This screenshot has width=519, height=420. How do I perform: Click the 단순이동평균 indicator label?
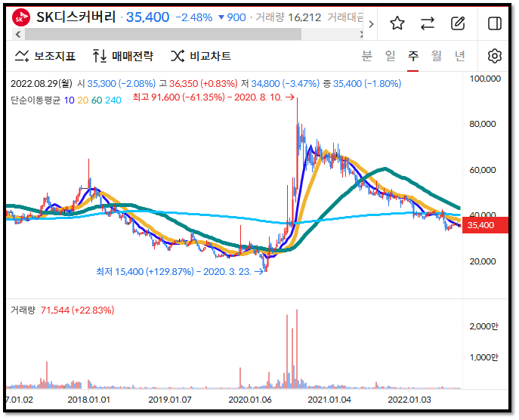[36, 100]
